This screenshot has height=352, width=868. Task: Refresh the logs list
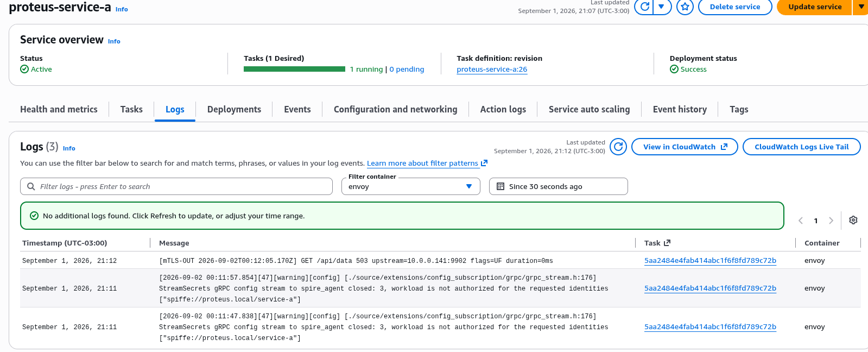[618, 147]
